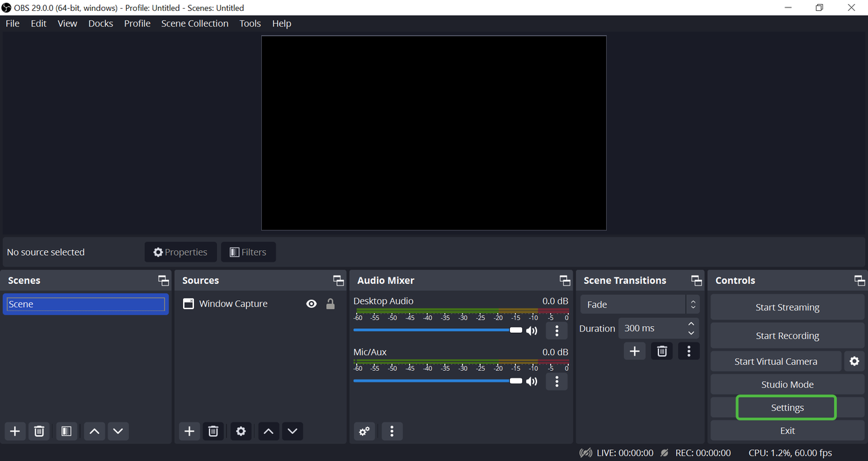
Task: Mute the Mic/Aux speaker icon
Action: [x=532, y=382]
